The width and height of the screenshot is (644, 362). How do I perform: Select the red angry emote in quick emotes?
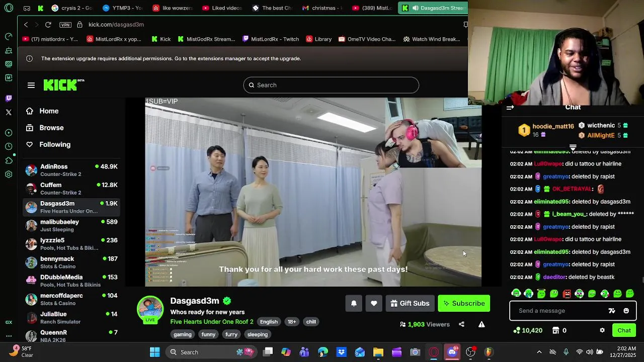pyautogui.click(x=567, y=294)
